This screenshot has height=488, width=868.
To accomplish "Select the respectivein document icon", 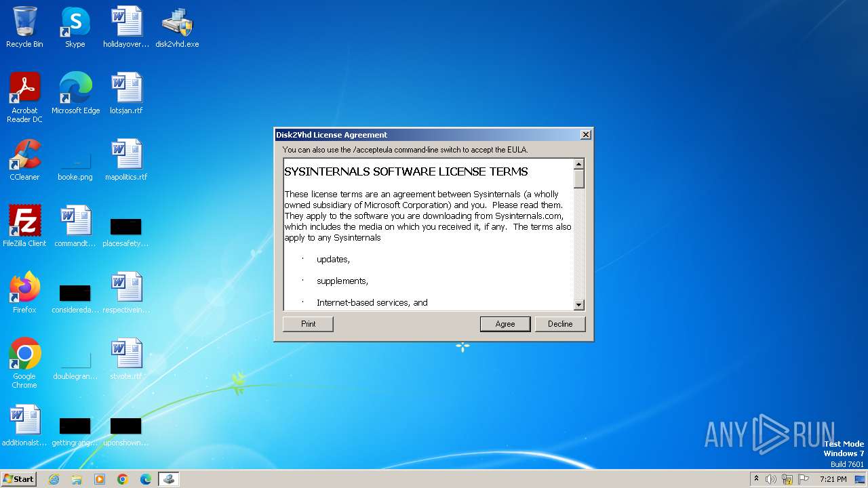I will [x=126, y=293].
